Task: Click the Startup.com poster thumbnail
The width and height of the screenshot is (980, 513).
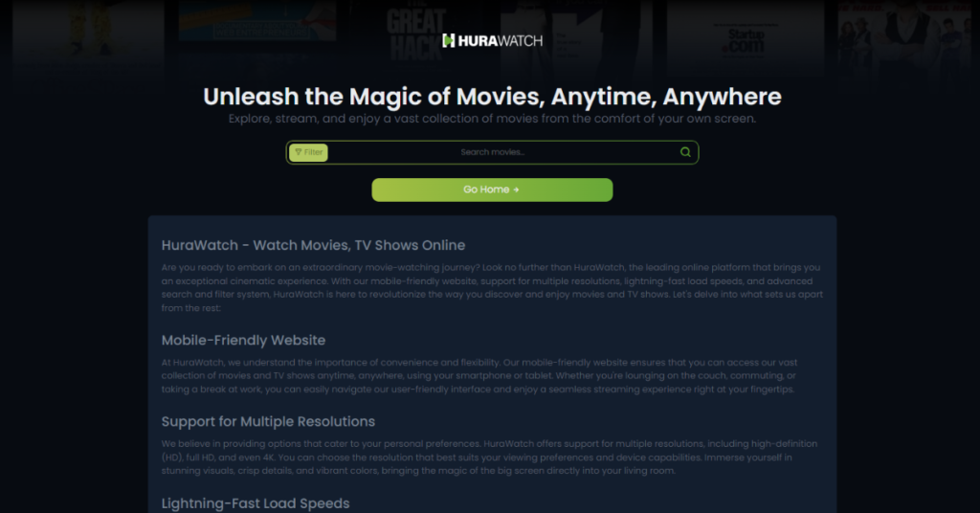Action: (745, 38)
